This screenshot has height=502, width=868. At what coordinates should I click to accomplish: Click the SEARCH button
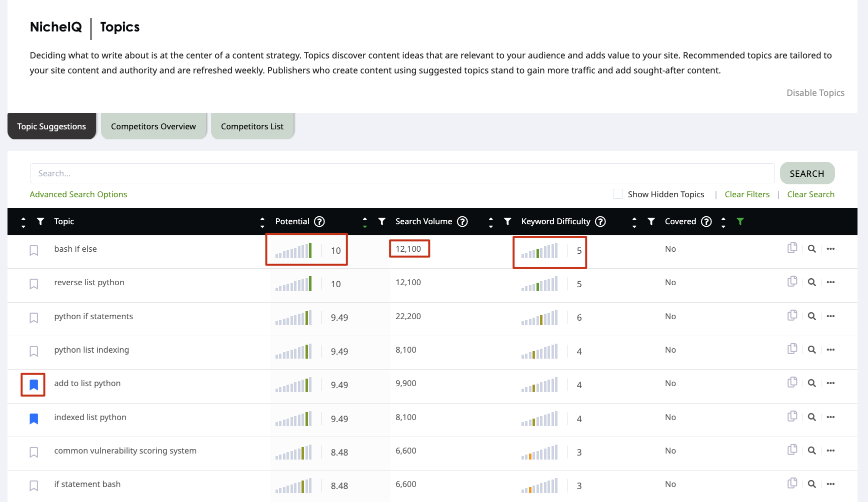coord(807,173)
